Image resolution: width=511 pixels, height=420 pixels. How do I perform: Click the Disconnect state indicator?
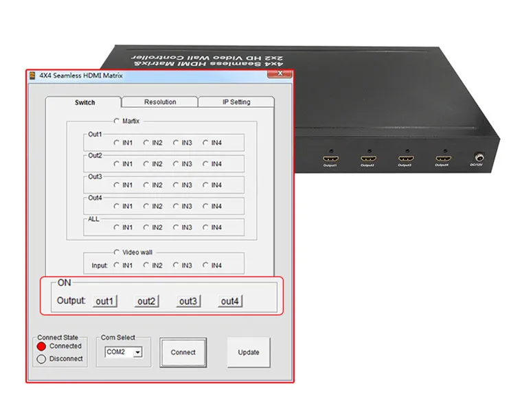click(x=41, y=359)
